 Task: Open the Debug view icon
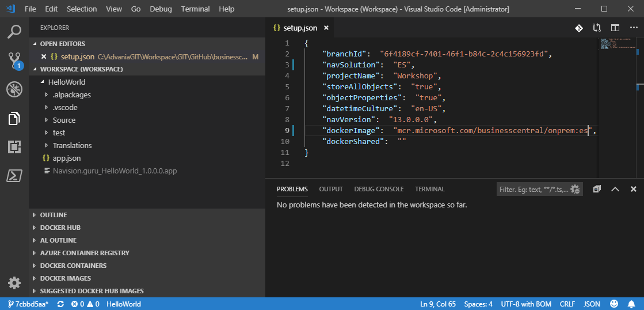click(14, 89)
